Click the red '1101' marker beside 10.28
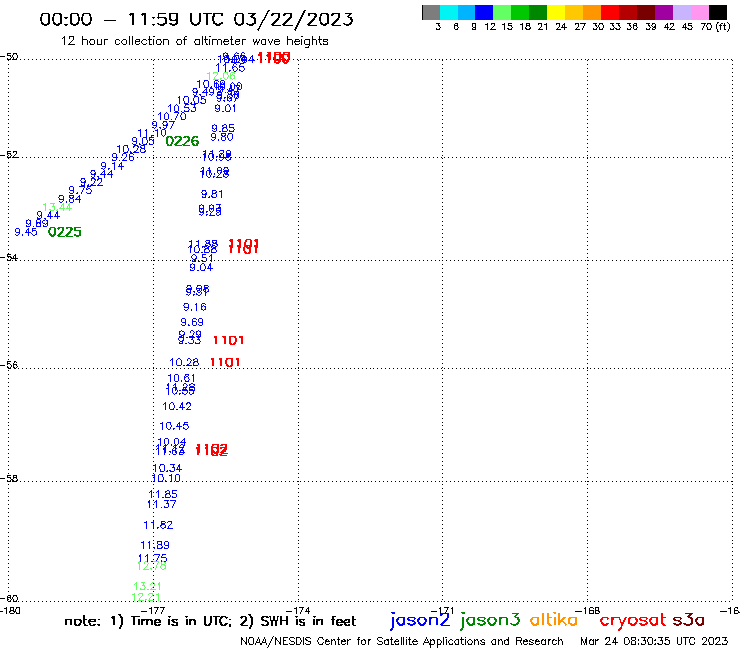740x650 pixels. (x=225, y=362)
